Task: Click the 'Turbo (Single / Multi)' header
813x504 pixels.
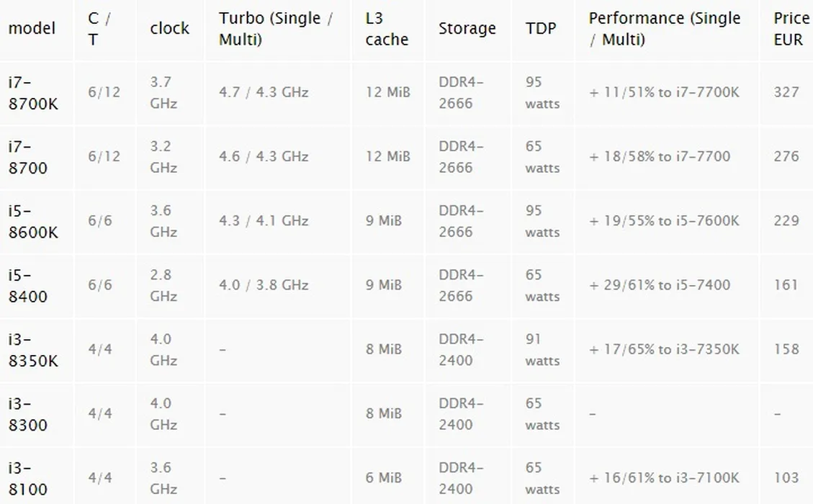Action: click(277, 29)
